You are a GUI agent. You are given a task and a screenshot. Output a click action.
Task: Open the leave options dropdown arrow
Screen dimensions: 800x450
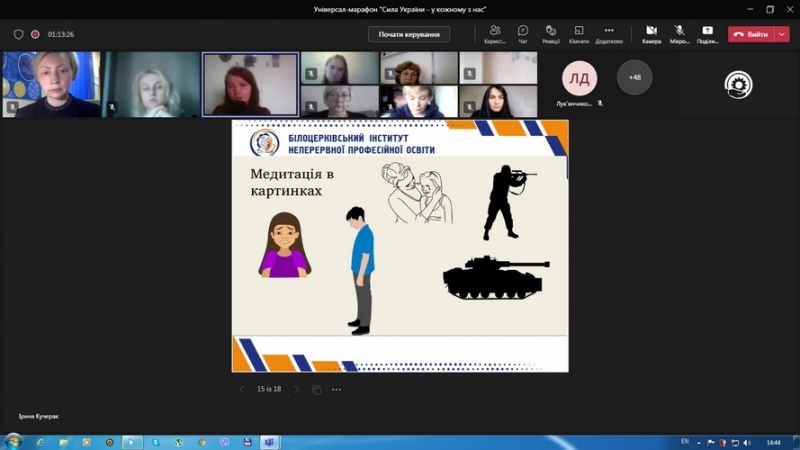(x=782, y=34)
